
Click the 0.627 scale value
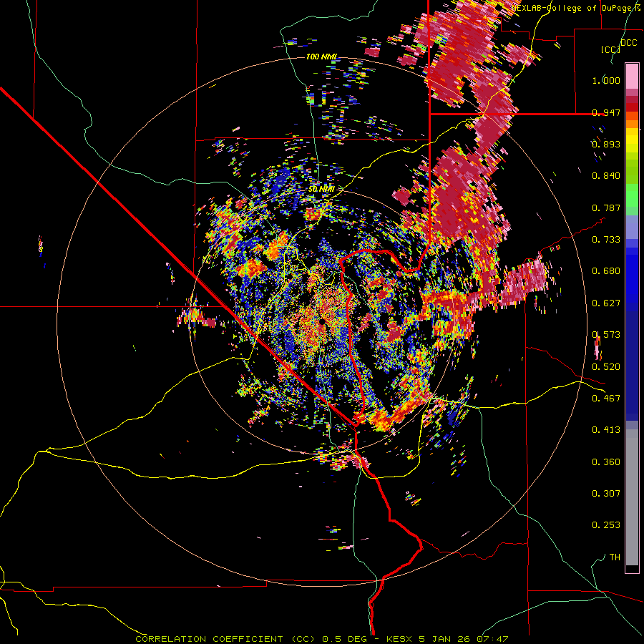click(606, 303)
